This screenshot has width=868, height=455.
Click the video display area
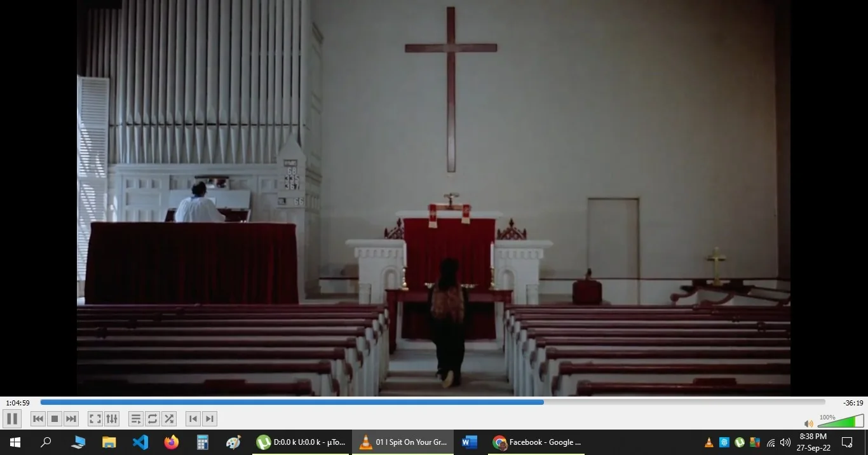pos(433,198)
